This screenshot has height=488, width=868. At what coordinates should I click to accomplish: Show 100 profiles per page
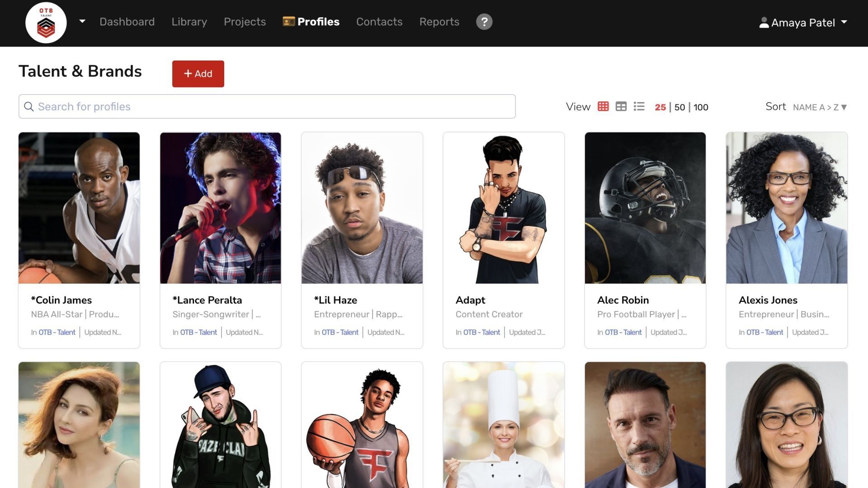(x=700, y=108)
